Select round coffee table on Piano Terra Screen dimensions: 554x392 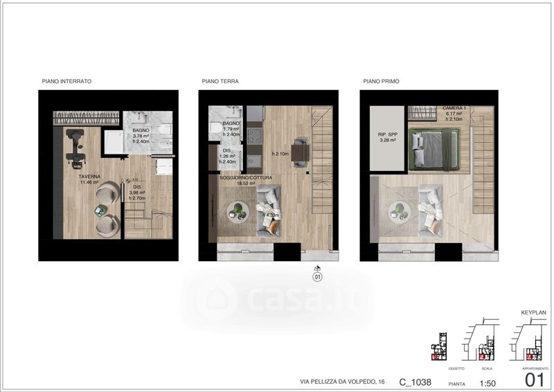coord(238,212)
